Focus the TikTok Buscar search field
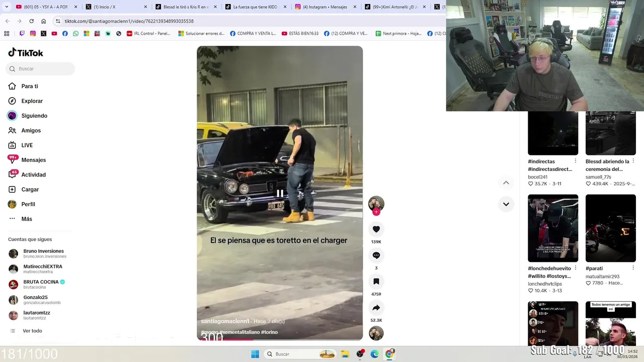Screen dimensions: 644x362 [x=40, y=69]
